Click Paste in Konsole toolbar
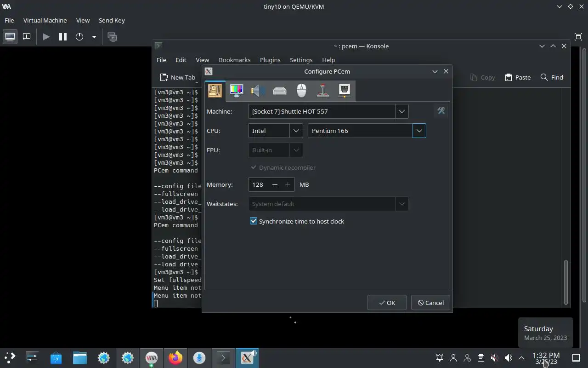 click(x=518, y=77)
